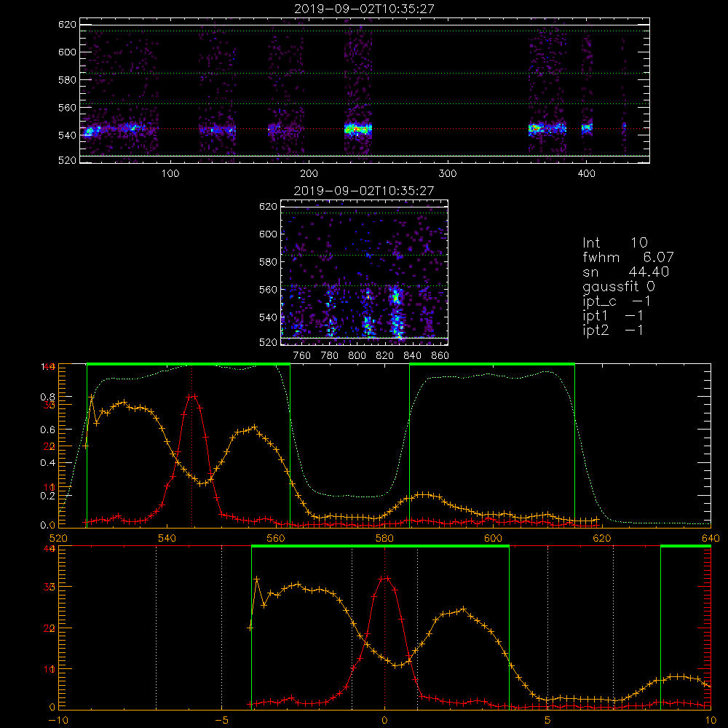Screen dimensions: 728x728
Task: Click the brightest emission blob near 230 in top spectrogram
Action: click(x=358, y=129)
